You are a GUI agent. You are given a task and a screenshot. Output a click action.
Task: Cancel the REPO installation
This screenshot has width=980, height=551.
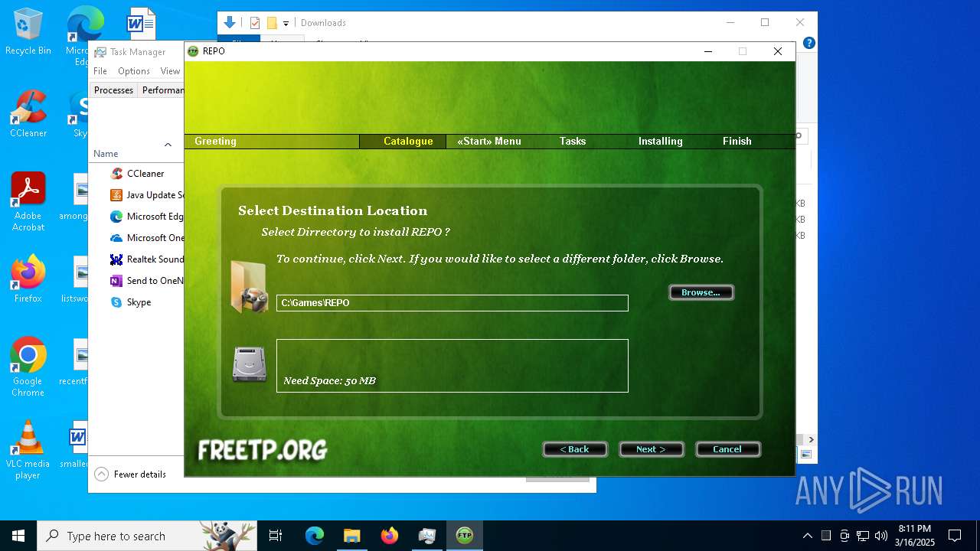click(x=727, y=449)
